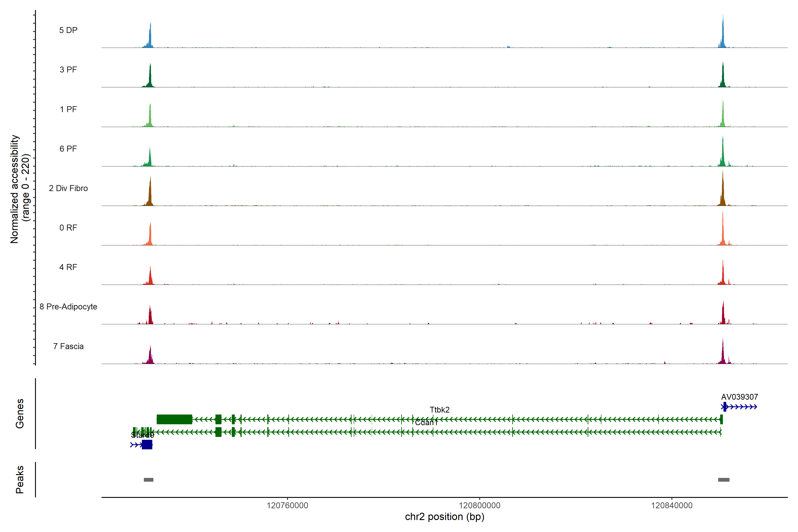
Task: Click the 120800000 axis tick label
Action: coord(479,506)
